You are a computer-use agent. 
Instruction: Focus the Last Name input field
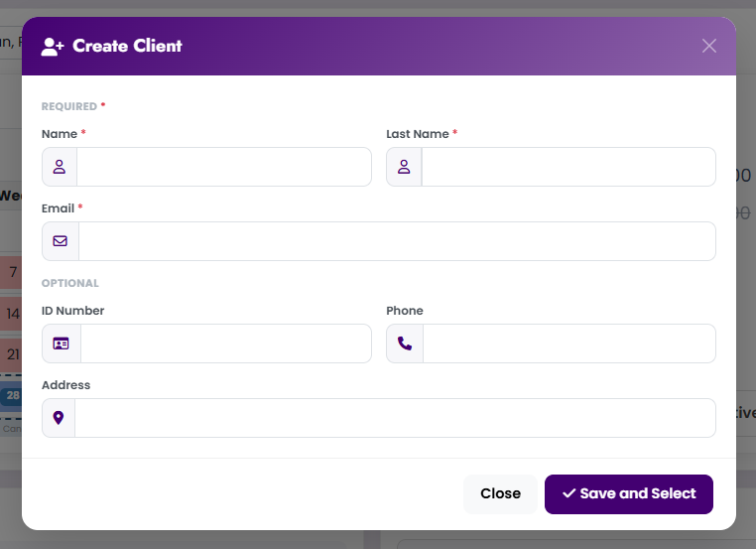[x=568, y=167]
